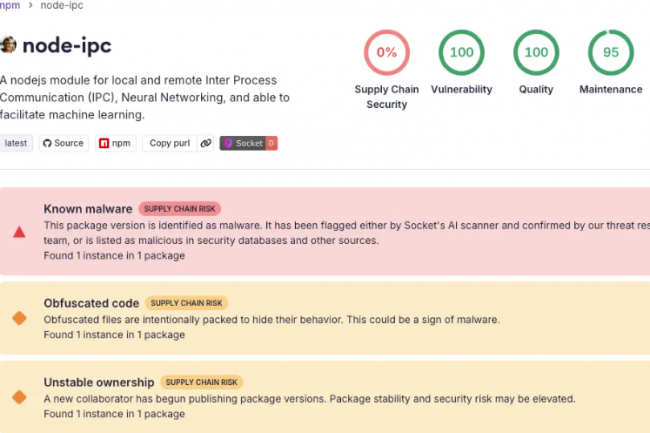Click the malware identification explanation text
This screenshot has height=433, width=650.
(x=347, y=233)
